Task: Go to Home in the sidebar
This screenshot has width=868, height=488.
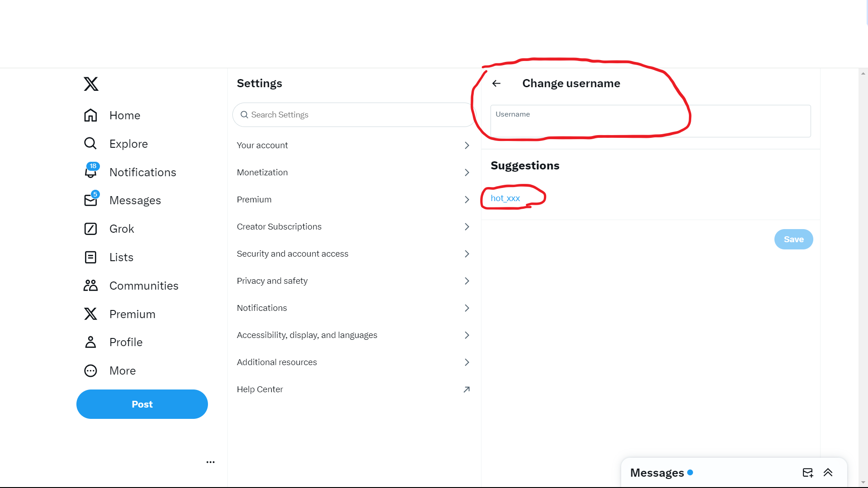Action: click(124, 115)
